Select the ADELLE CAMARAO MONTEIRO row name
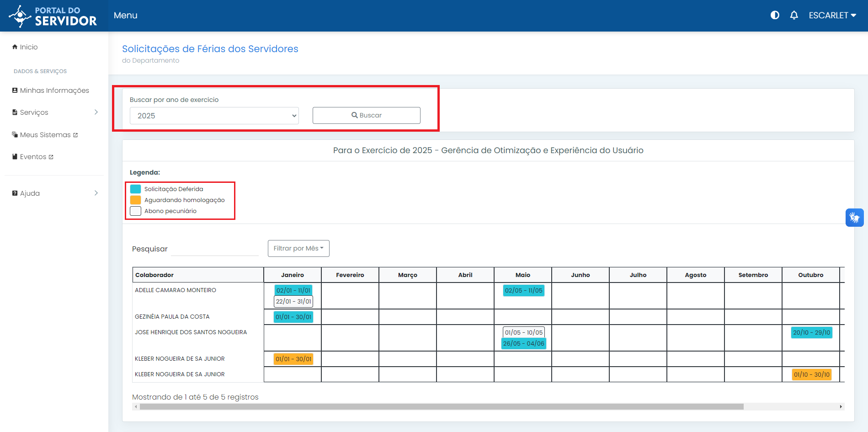This screenshot has height=432, width=868. [176, 290]
